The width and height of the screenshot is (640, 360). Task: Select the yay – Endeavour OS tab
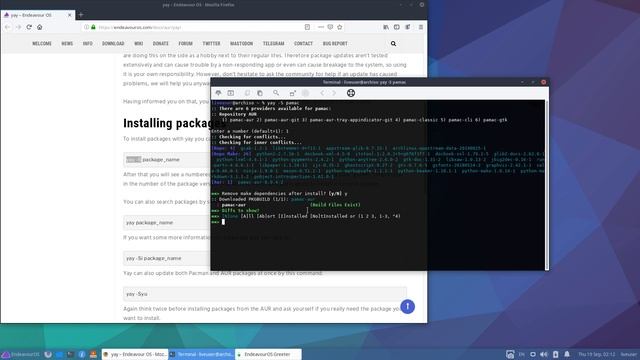click(x=37, y=15)
